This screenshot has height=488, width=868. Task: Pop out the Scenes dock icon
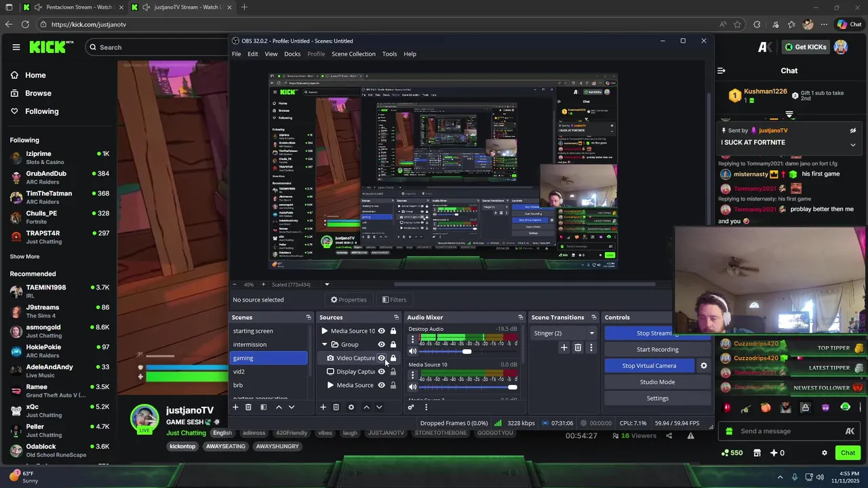[x=309, y=317]
